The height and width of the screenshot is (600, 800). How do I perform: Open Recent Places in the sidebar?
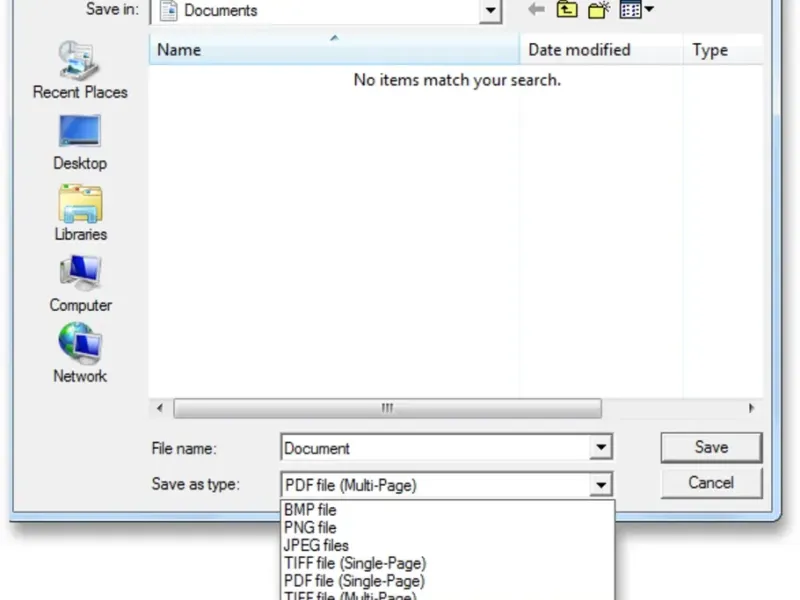click(x=80, y=70)
